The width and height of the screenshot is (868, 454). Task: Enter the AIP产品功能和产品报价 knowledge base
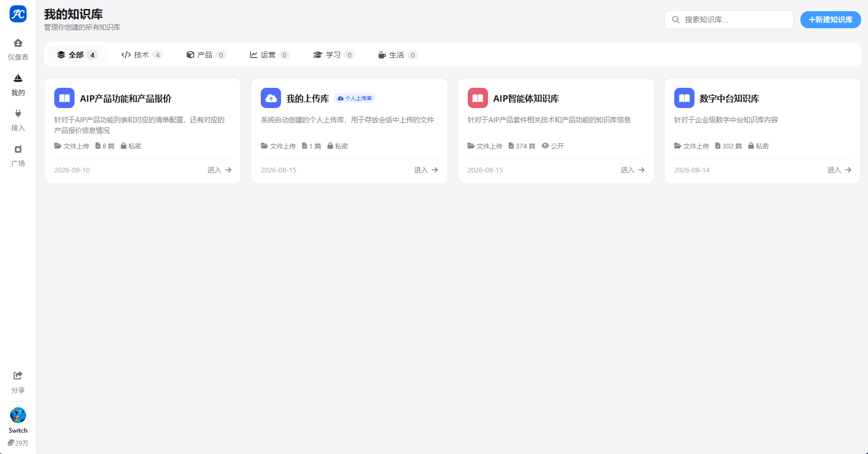click(x=219, y=170)
